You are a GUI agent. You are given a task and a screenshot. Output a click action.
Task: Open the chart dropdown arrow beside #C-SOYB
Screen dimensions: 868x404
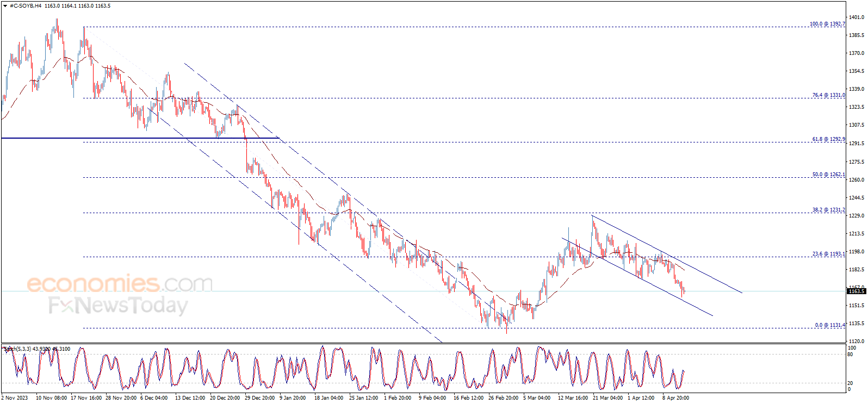[5, 5]
